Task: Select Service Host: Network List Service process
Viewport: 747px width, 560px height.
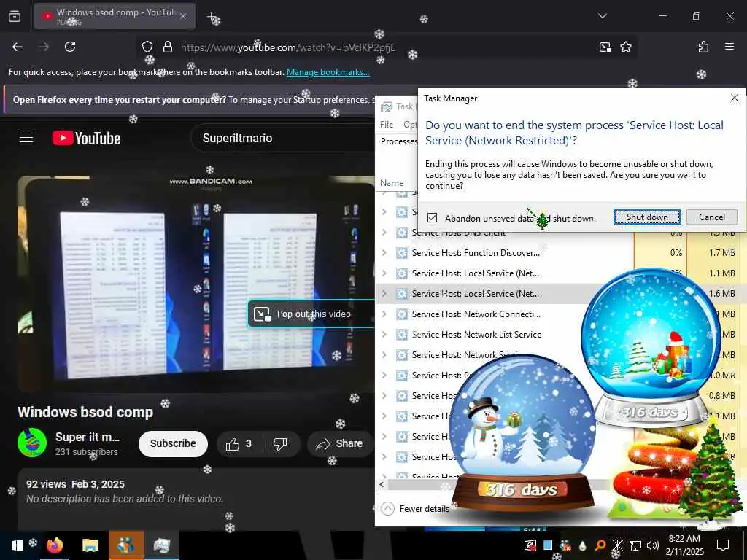Action: (476, 335)
